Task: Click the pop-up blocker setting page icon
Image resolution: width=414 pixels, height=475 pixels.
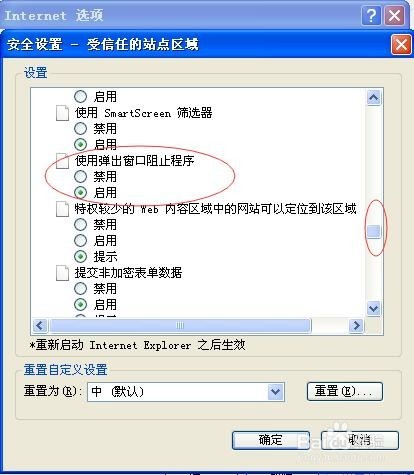Action: point(62,161)
